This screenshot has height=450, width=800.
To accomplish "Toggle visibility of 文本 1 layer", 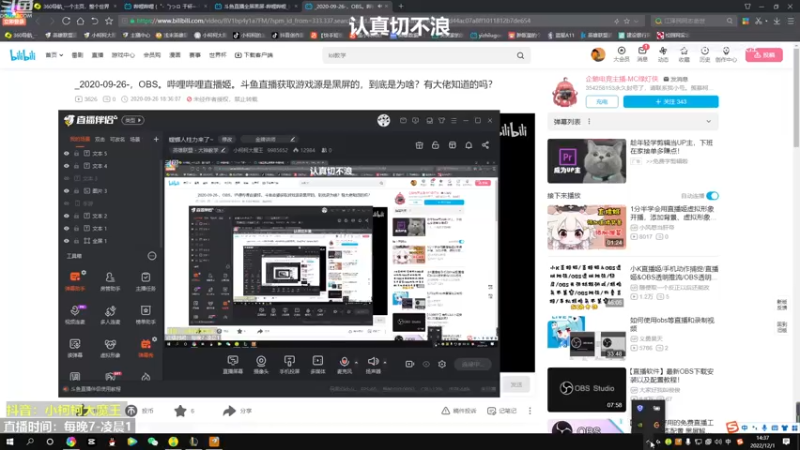I will coord(66,228).
